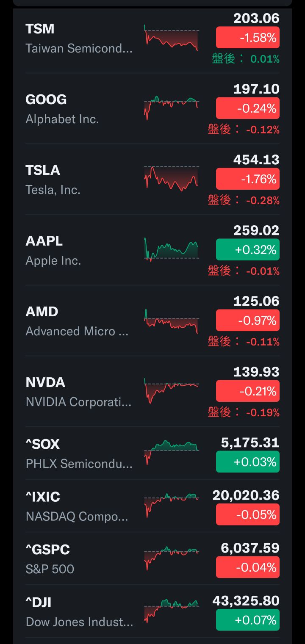This screenshot has height=644, width=305.
Task: Open the ^SOX semiconductor index
Action: (x=42, y=444)
